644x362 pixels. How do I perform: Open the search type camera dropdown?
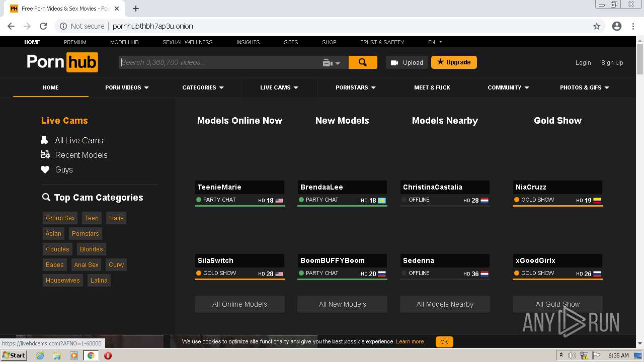332,63
